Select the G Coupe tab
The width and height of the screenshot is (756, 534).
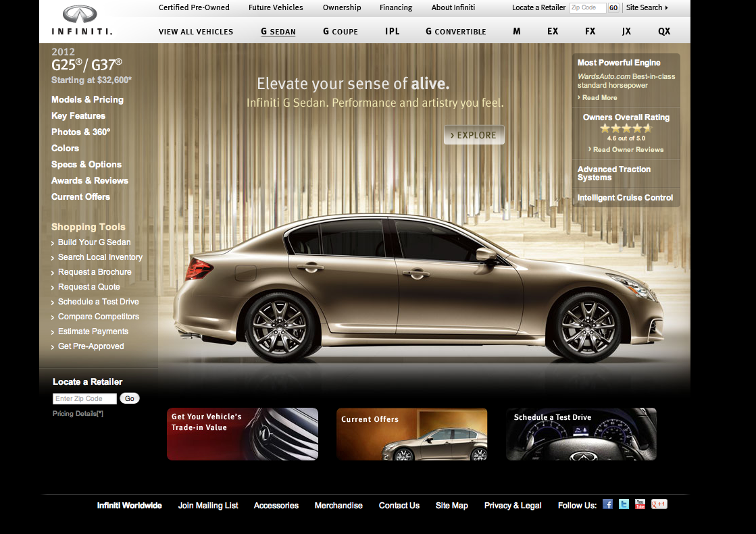tap(341, 32)
